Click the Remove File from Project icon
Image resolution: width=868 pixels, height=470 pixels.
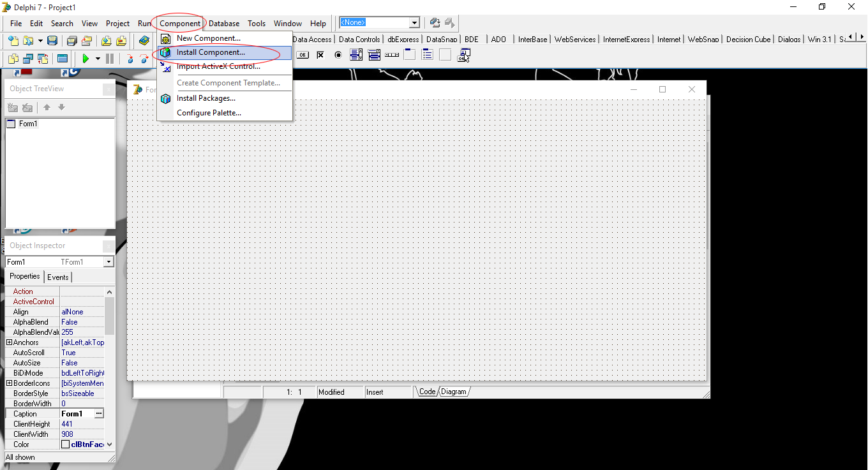tap(121, 40)
